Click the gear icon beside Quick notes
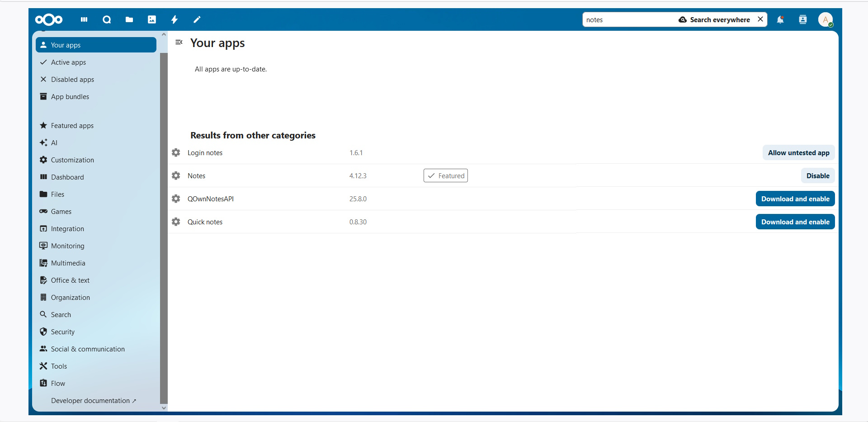The image size is (868, 422). click(x=176, y=222)
